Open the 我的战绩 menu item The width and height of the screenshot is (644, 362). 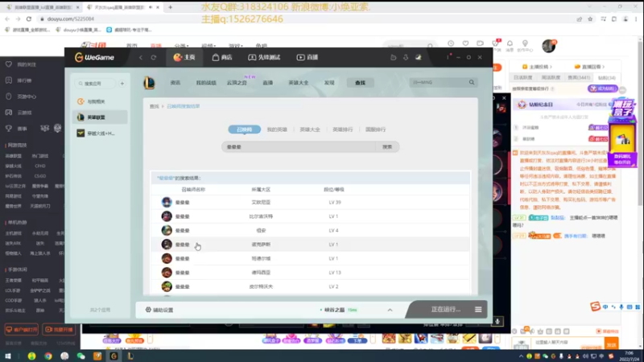coord(206,83)
